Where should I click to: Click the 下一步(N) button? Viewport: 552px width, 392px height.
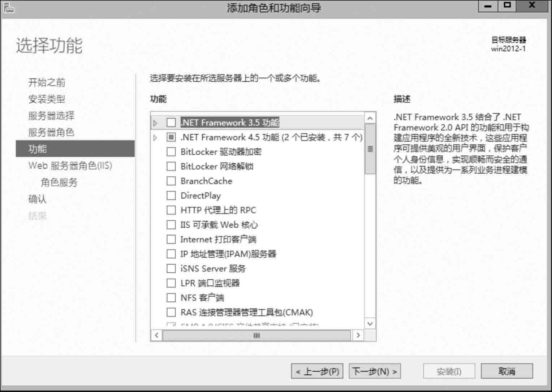(x=375, y=371)
